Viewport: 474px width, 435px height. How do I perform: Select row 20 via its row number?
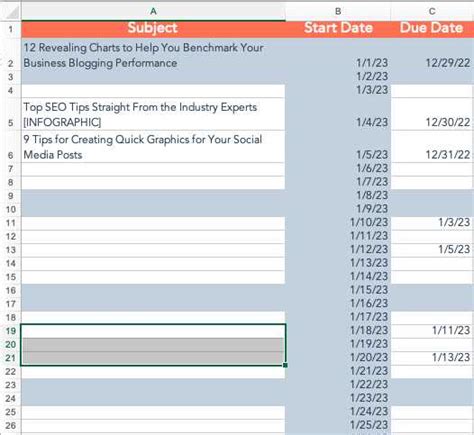(11, 345)
